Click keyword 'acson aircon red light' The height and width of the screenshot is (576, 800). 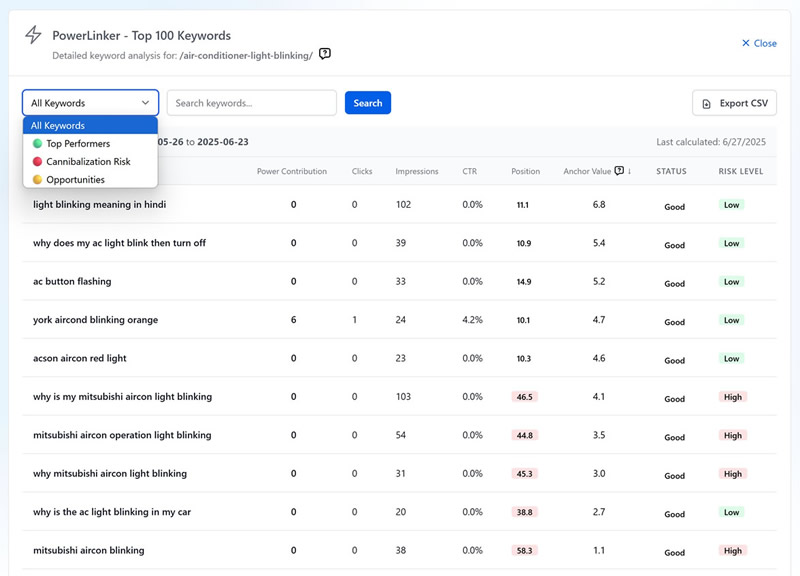[80, 358]
